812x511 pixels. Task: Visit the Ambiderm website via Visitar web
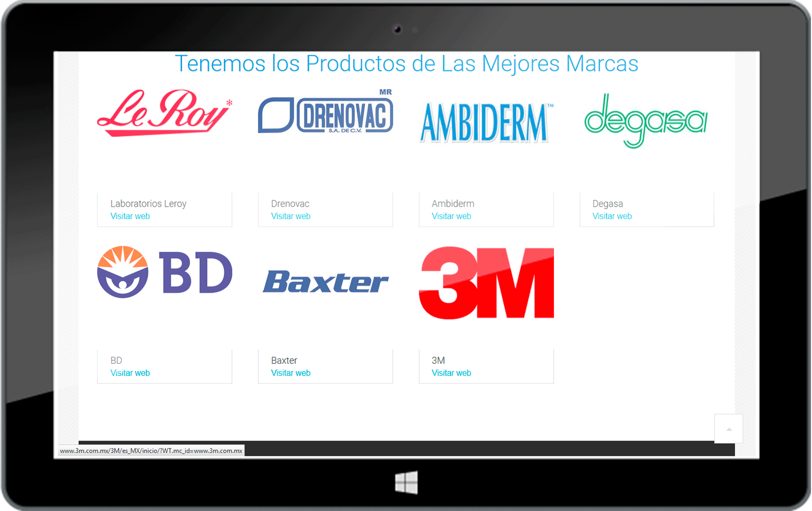pyautogui.click(x=451, y=216)
